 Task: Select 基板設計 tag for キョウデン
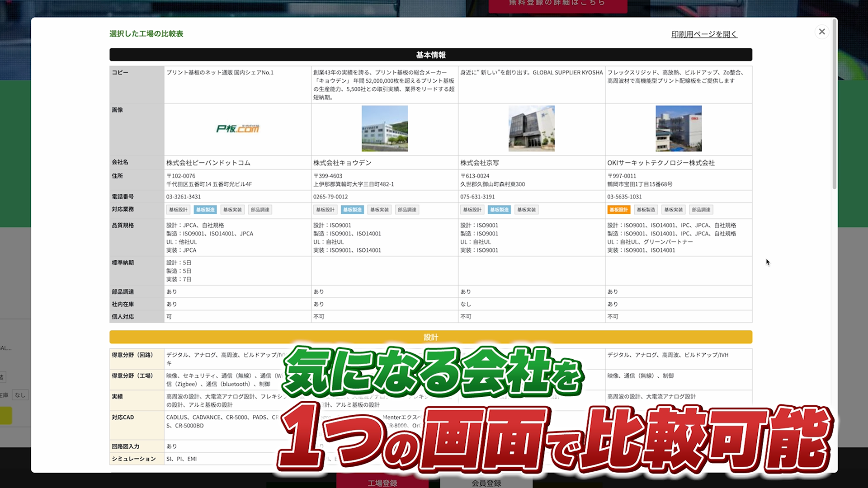[x=325, y=210]
